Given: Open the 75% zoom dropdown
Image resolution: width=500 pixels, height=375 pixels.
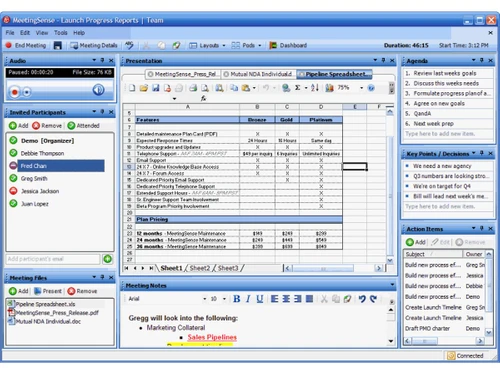Looking at the screenshot, I should [x=361, y=88].
